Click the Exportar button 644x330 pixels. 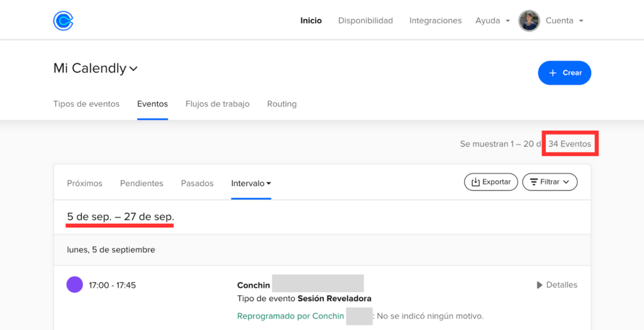coord(491,182)
